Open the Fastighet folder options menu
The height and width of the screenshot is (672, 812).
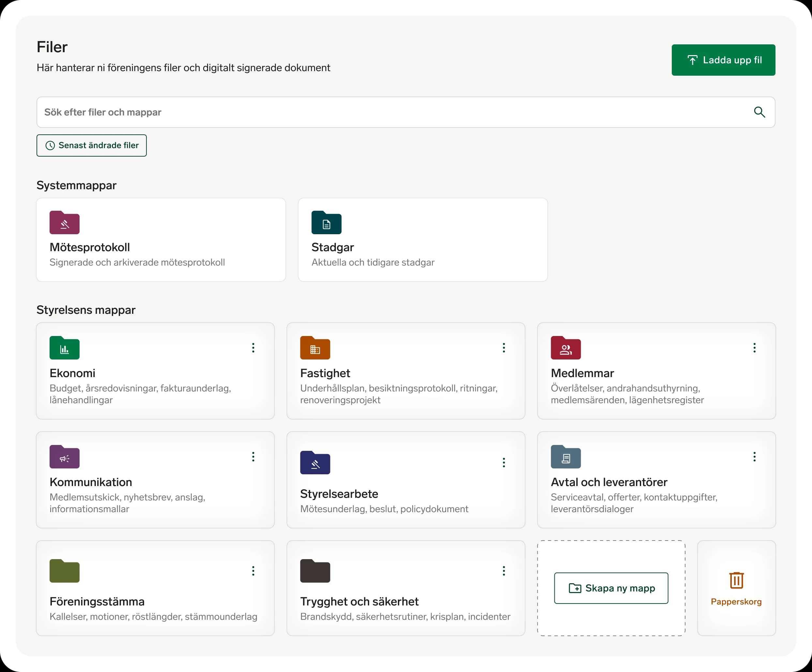pos(504,348)
